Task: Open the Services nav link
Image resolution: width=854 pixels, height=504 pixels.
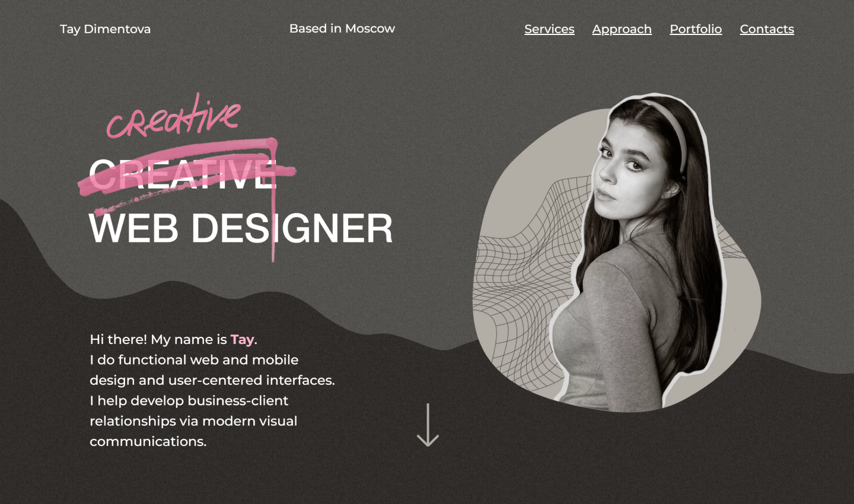Action: (x=549, y=29)
